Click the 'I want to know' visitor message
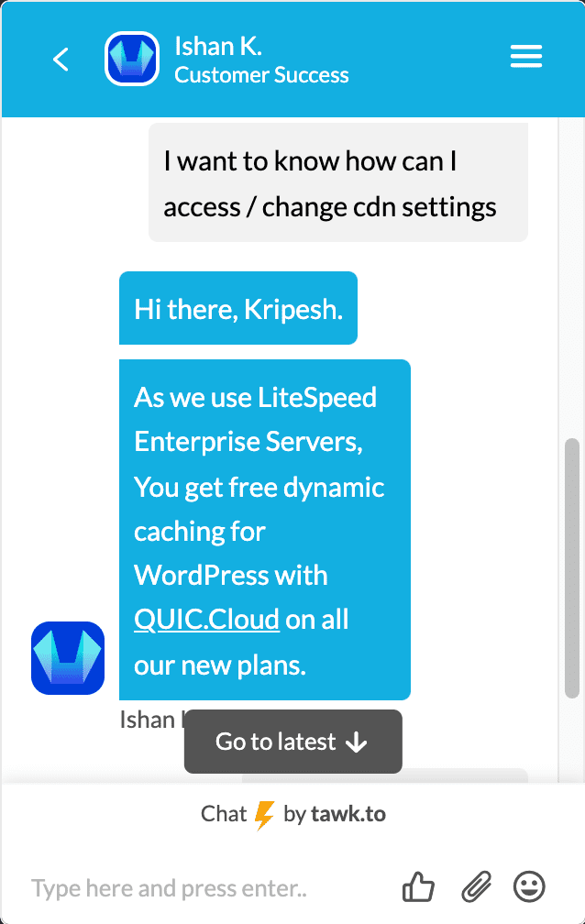 (x=337, y=183)
